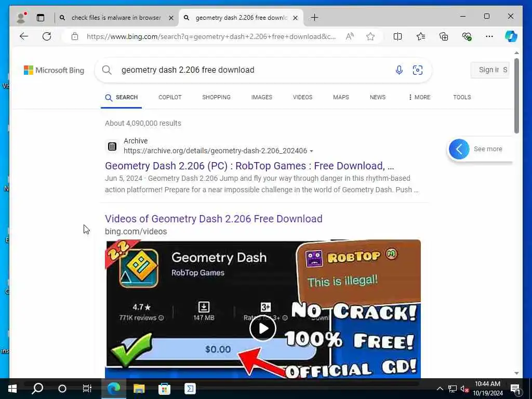The height and width of the screenshot is (399, 532).
Task: Open File Explorer from taskbar
Action: click(x=139, y=389)
